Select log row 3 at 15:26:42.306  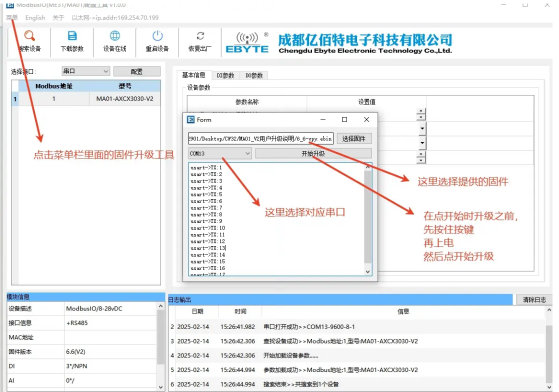357,341
